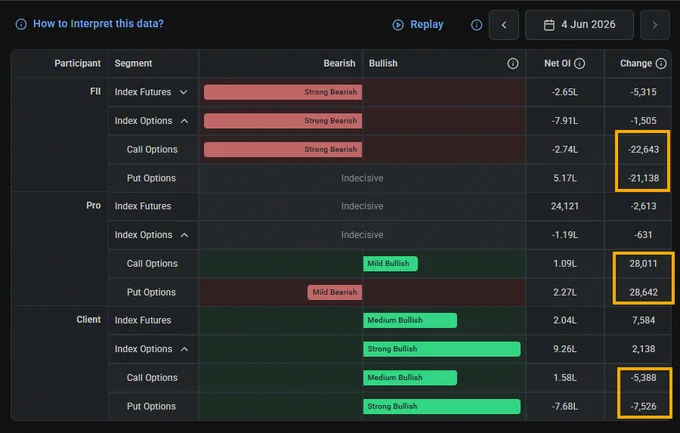Select the Pro Index Futures segment label

pos(143,206)
